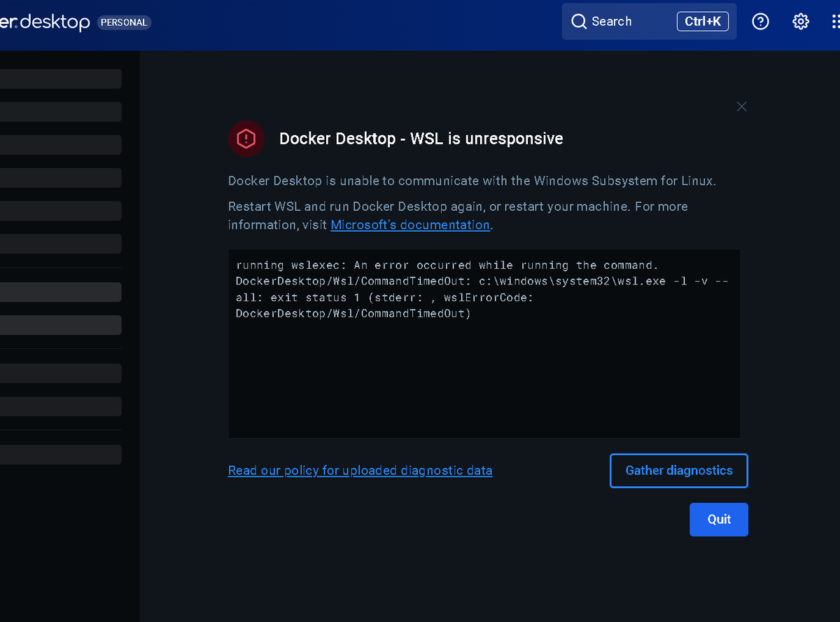Click the Docker Desktop logo text
The image size is (840, 622).
(45, 22)
